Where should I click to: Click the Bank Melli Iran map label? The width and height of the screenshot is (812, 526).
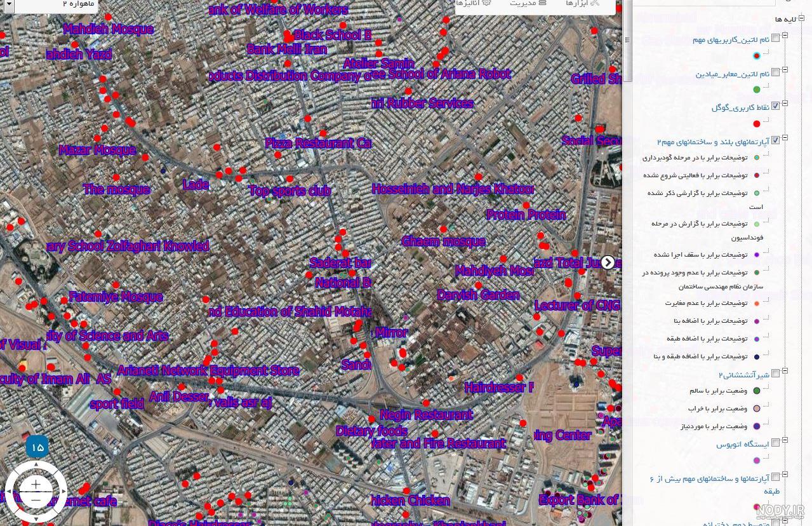click(x=287, y=49)
